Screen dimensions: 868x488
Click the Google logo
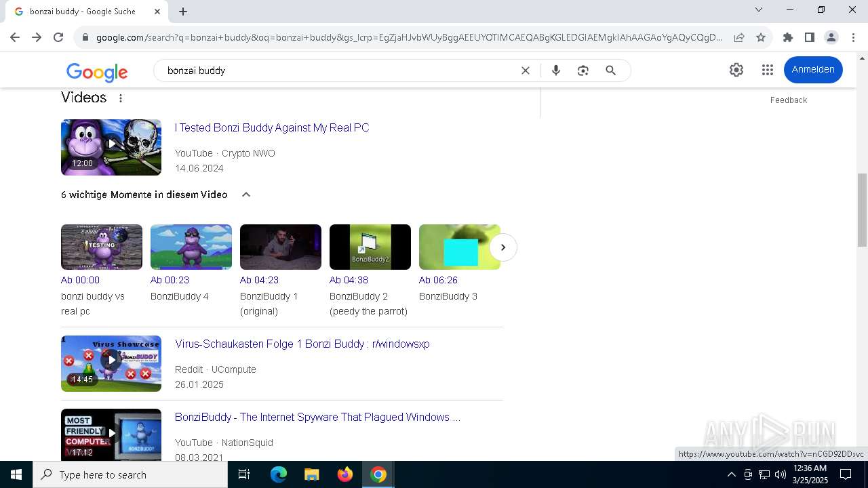[97, 71]
